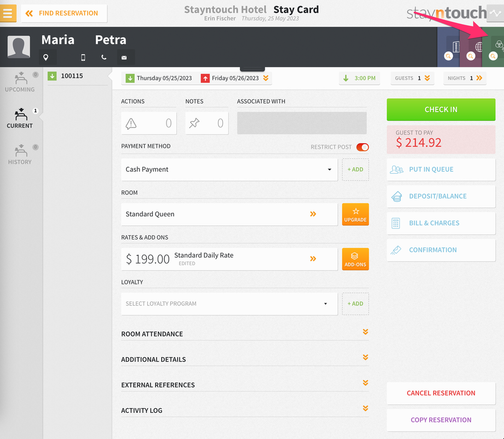
Task: Toggle the Restrict Post switch
Action: pyautogui.click(x=363, y=147)
